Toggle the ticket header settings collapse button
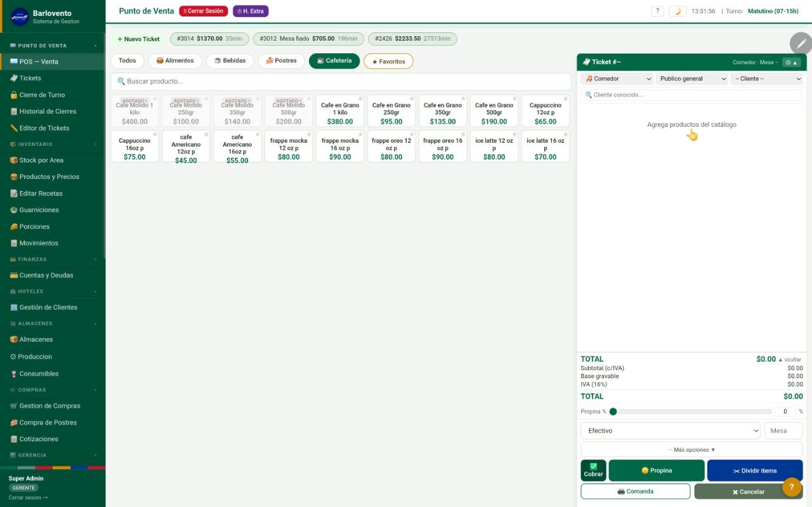812x507 pixels. (791, 62)
